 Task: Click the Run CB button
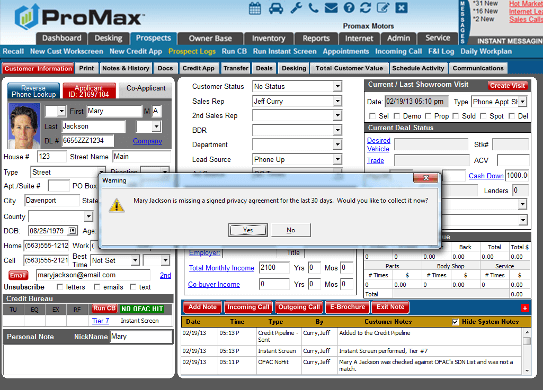104,308
